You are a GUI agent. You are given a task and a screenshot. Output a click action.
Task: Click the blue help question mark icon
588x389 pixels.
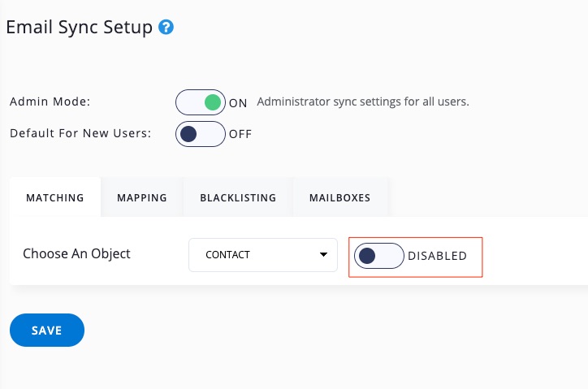click(166, 28)
